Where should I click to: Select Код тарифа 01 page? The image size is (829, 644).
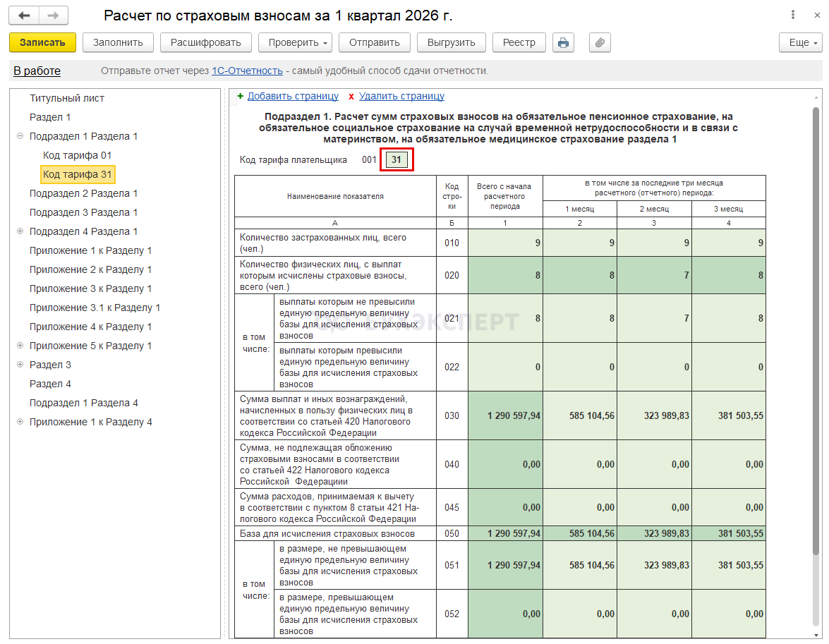point(77,155)
